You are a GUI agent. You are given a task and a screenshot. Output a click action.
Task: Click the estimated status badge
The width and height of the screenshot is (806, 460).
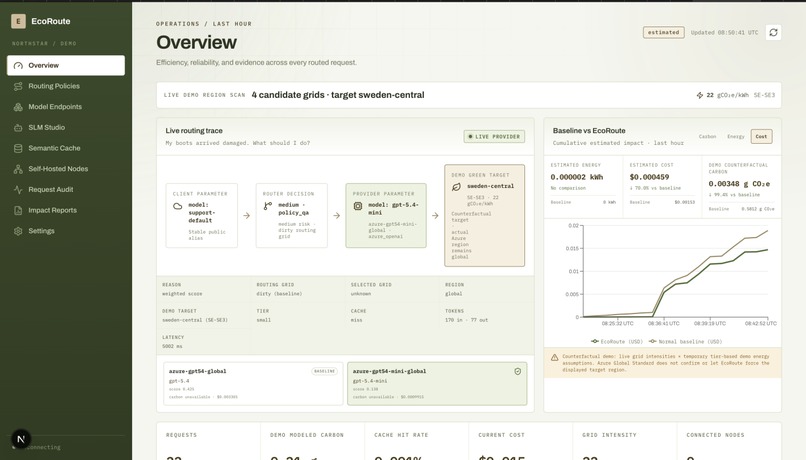coord(663,32)
